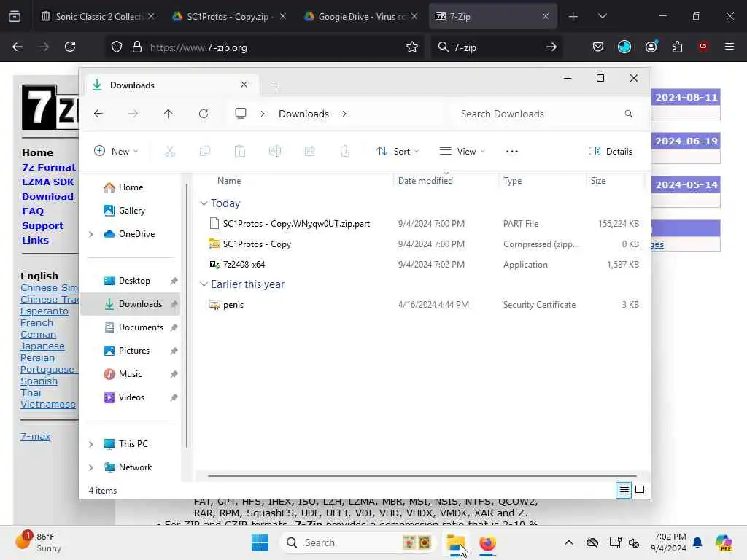Switch to details list view layout
The width and height of the screenshot is (747, 560).
(x=624, y=490)
